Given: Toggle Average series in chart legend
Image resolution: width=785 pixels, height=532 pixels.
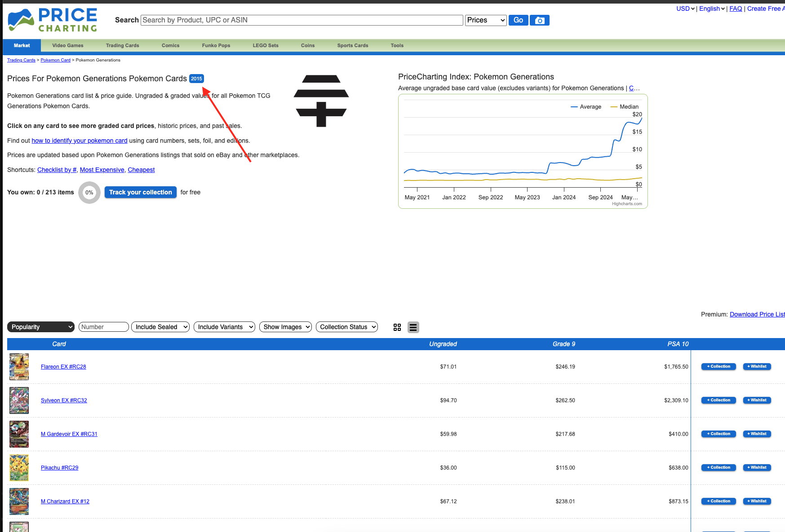Looking at the screenshot, I should (586, 107).
